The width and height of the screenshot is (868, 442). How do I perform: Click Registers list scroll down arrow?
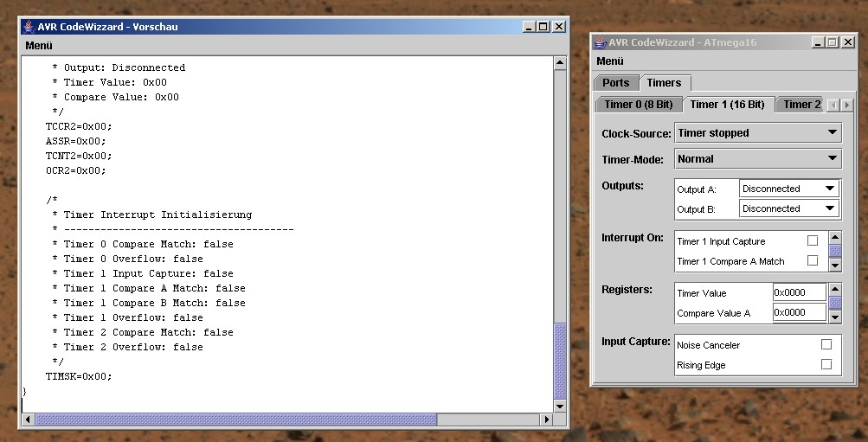click(x=835, y=317)
